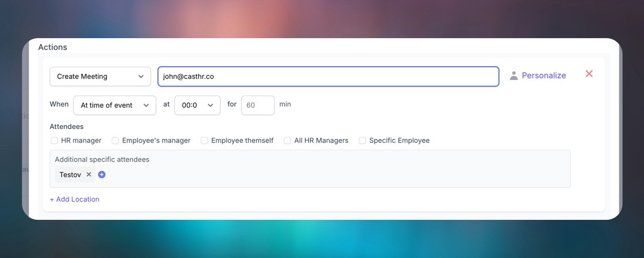Click the + Add Location link
This screenshot has height=258, width=644.
click(x=75, y=199)
